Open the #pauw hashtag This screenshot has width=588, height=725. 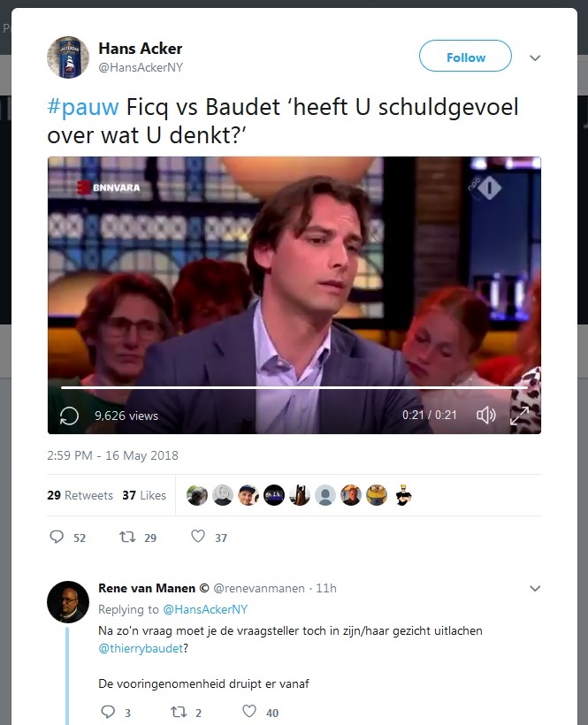coord(83,107)
